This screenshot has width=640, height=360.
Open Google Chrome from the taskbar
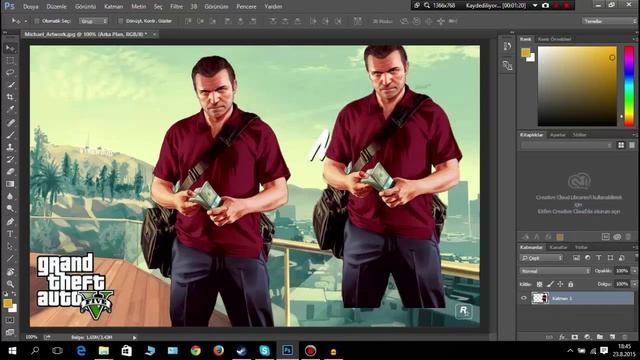196,350
